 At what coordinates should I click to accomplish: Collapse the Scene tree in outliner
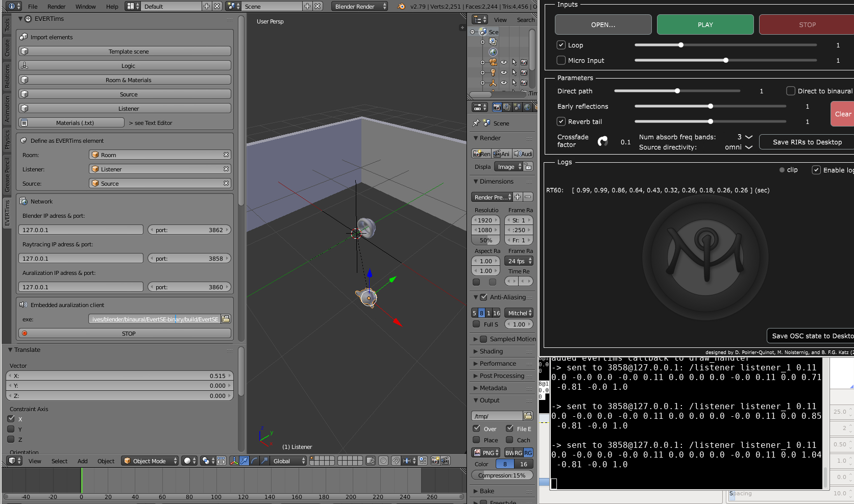[473, 32]
